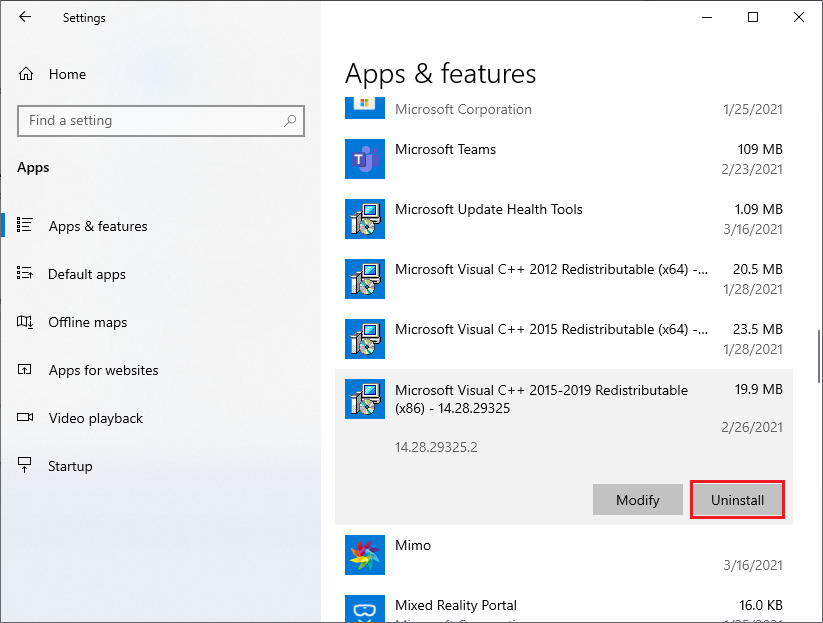Viewport: 823px width, 623px height.
Task: Open the Default apps page
Action: tap(88, 274)
